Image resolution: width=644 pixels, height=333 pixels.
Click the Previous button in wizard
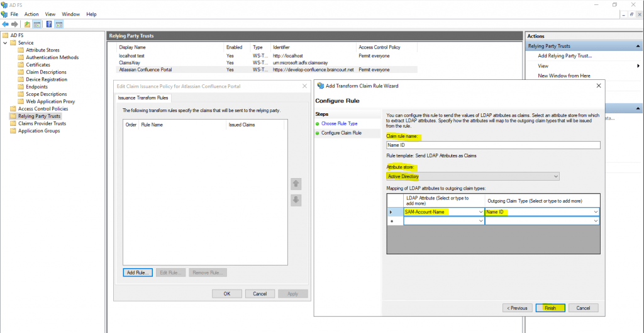tap(517, 308)
